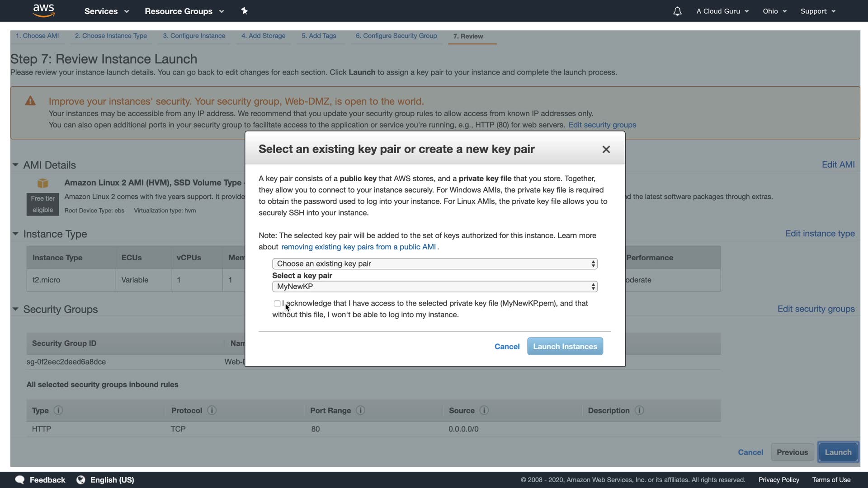Click the Launch Instances button

click(565, 347)
